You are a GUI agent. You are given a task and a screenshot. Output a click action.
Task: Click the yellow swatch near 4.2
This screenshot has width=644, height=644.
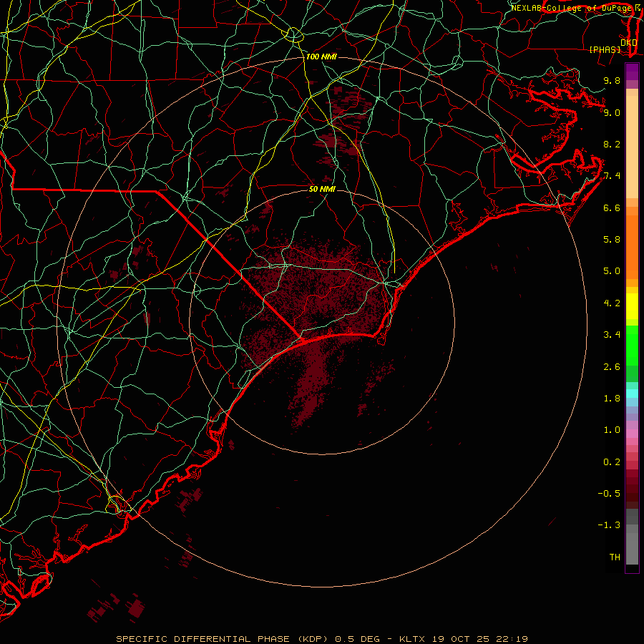coord(632,306)
